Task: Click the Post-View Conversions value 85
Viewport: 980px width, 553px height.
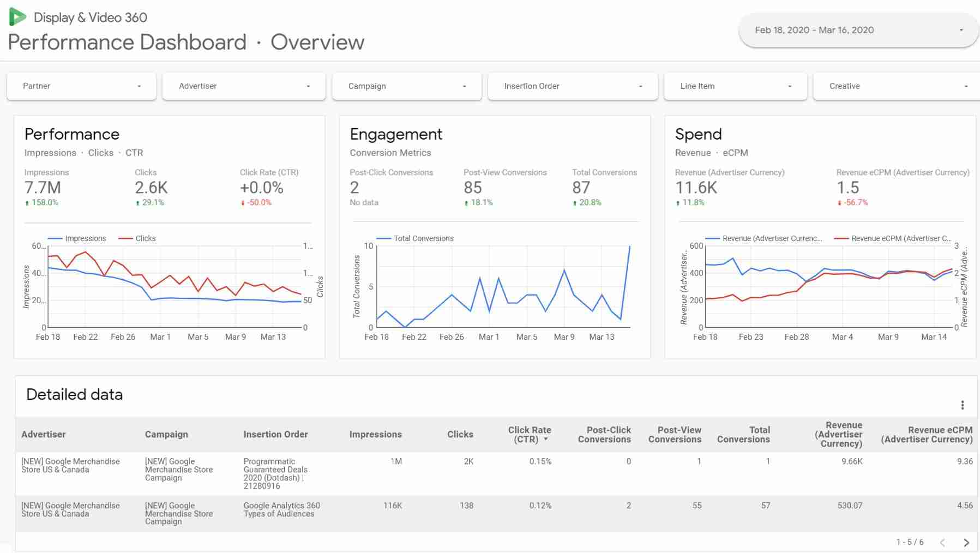Action: (473, 188)
